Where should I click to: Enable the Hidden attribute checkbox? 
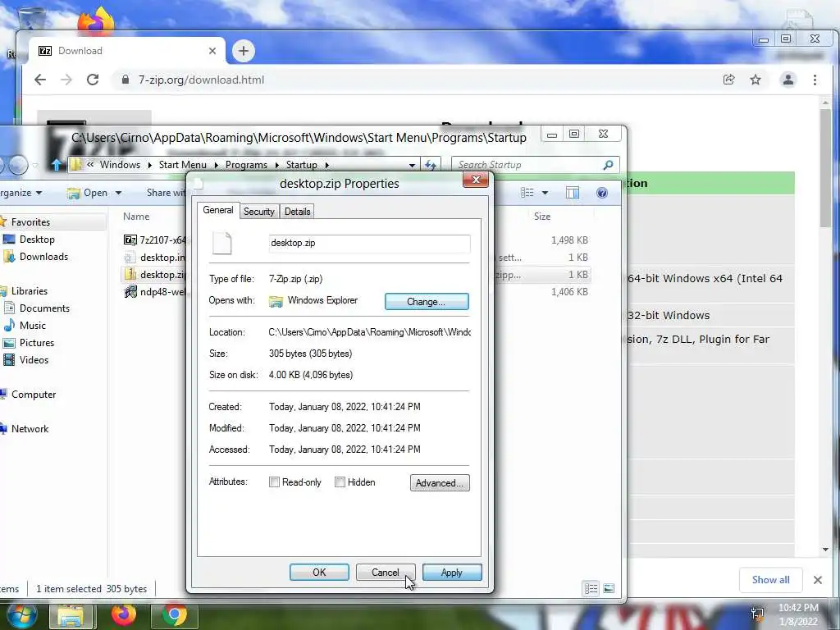point(340,482)
